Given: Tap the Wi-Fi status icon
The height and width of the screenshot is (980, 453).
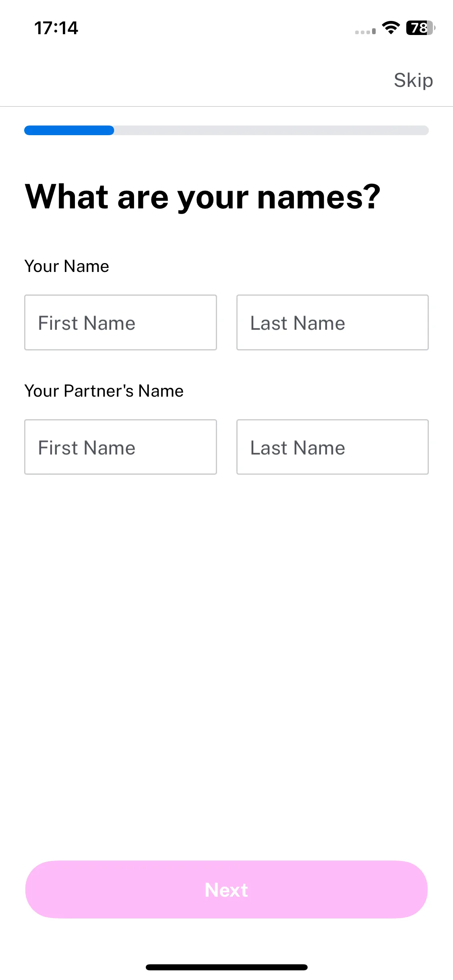Looking at the screenshot, I should (391, 27).
